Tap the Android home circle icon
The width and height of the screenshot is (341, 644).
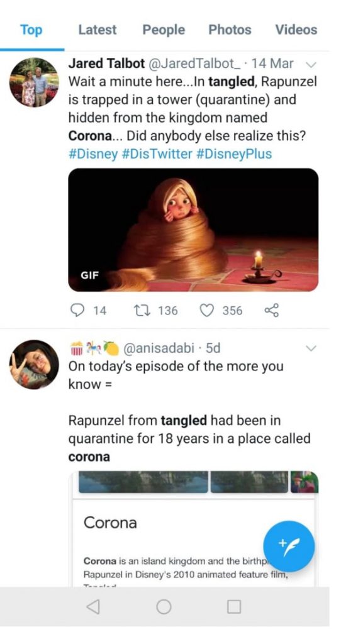[164, 606]
